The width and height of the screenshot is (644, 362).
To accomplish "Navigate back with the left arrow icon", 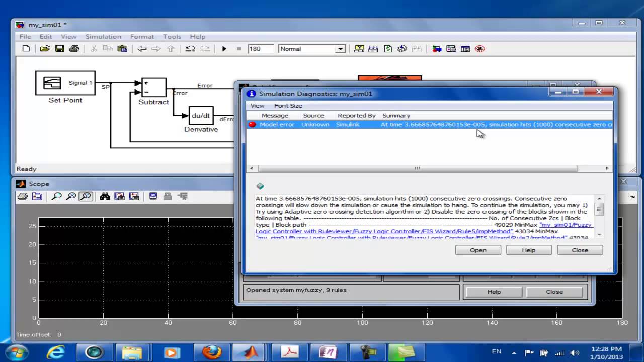I will [142, 49].
